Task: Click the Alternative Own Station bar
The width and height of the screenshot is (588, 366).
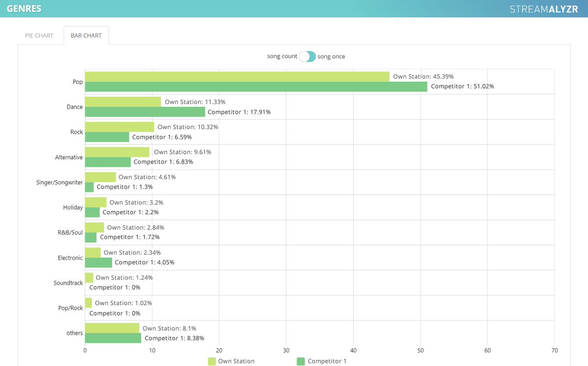Action: [118, 152]
